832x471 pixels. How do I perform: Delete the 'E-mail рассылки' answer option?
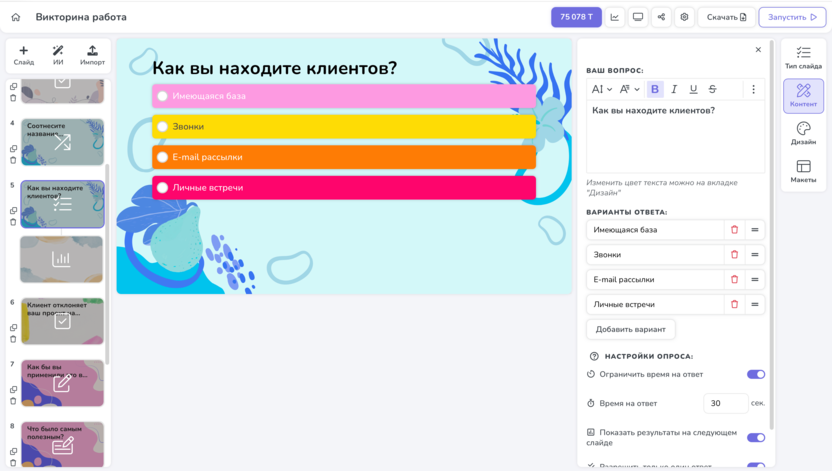(x=734, y=280)
